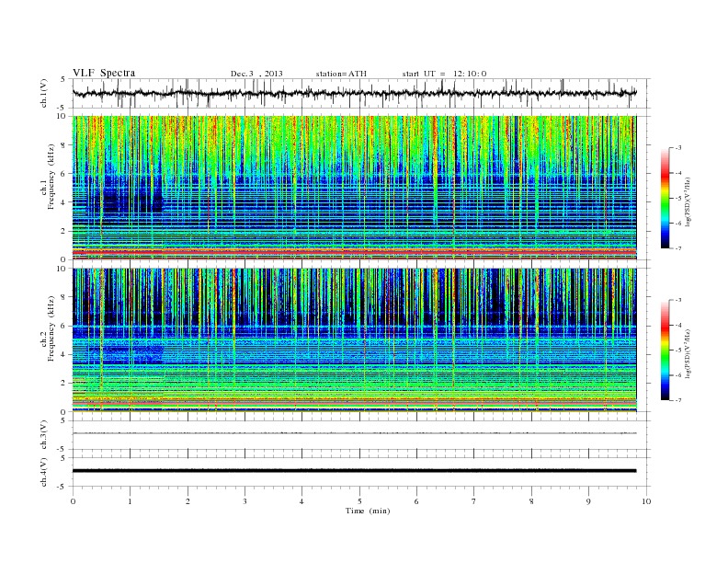Click inside the ch.2 spectrogram panel
728x563 pixels.
(x=355, y=340)
